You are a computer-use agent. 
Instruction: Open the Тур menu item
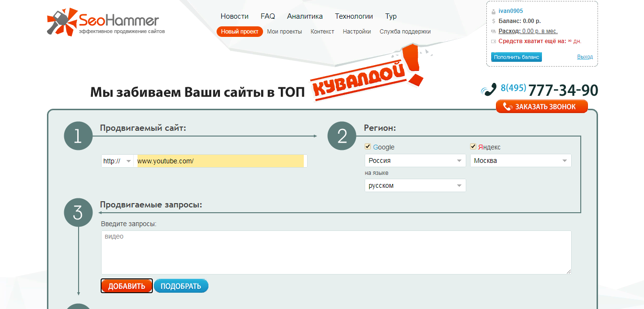coord(391,16)
